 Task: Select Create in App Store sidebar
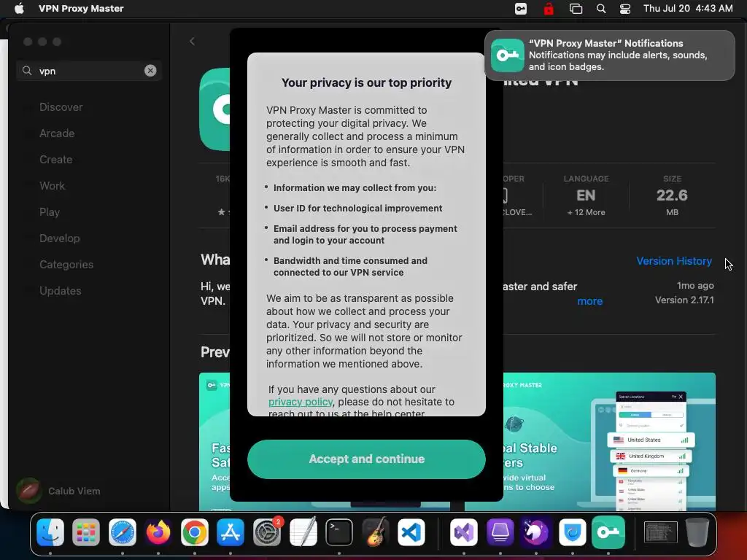click(55, 160)
